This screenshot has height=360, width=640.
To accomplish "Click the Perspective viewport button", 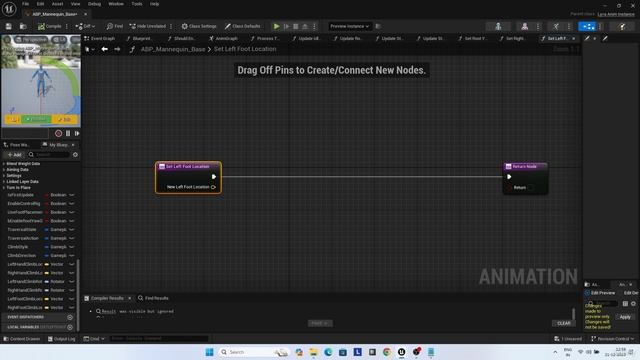I will (32, 40).
